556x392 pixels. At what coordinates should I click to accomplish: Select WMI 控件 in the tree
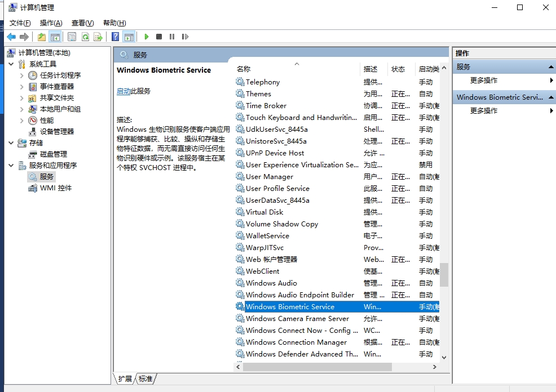[x=56, y=188]
